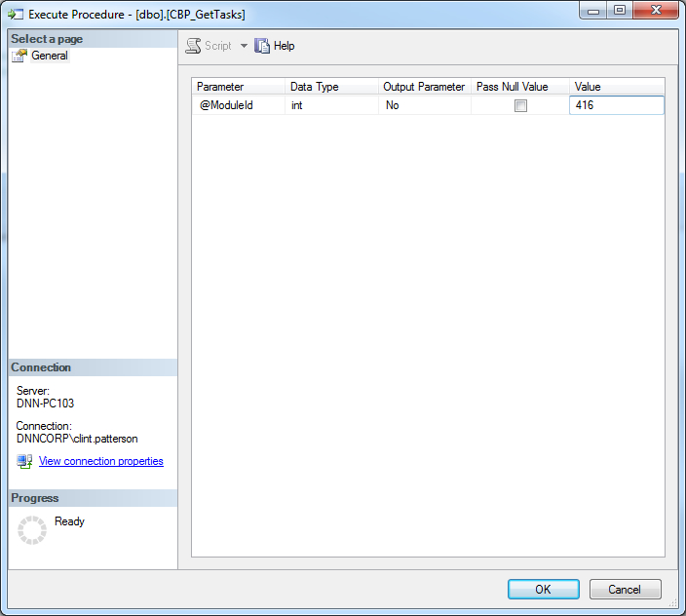The height and width of the screenshot is (616, 686).
Task: Click the connection properties computer icon
Action: [x=24, y=461]
